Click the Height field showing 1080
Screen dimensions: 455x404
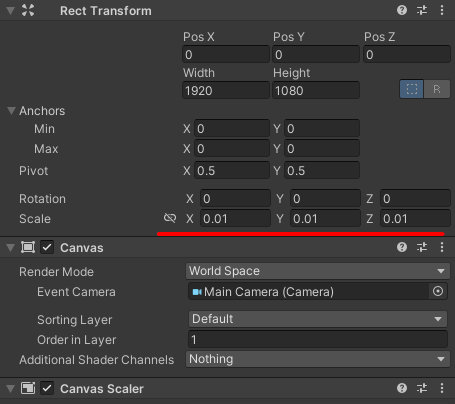point(316,90)
